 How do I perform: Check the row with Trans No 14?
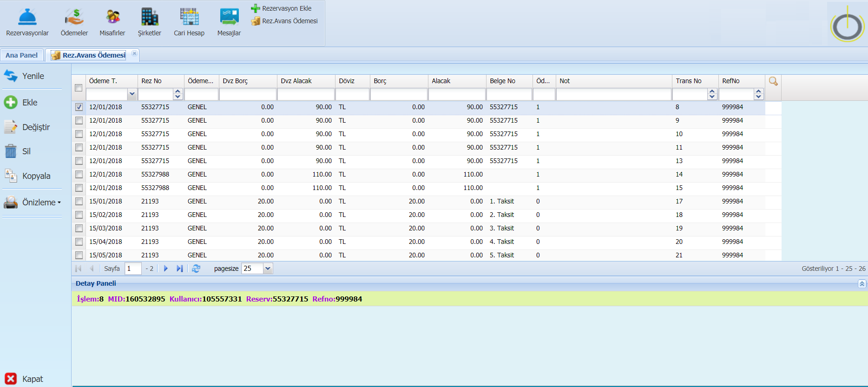[x=79, y=174]
